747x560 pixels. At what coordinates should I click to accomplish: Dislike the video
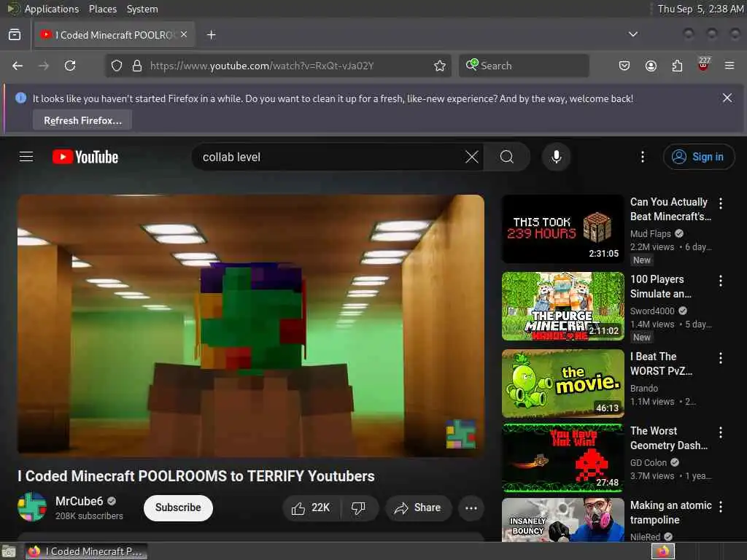(x=359, y=507)
